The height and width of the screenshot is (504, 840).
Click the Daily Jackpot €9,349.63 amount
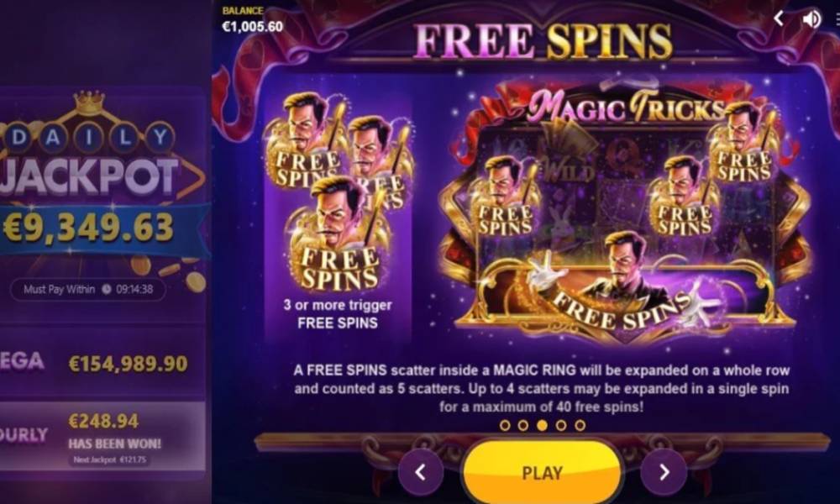[88, 228]
